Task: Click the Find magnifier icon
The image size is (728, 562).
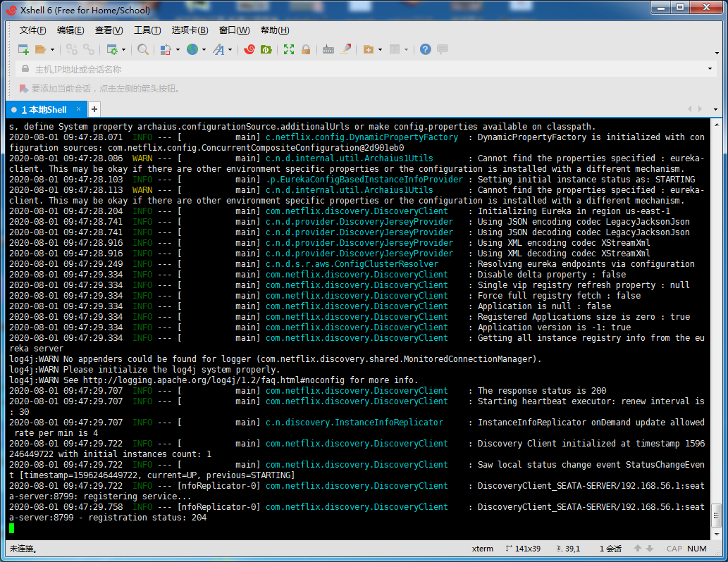Action: (143, 50)
